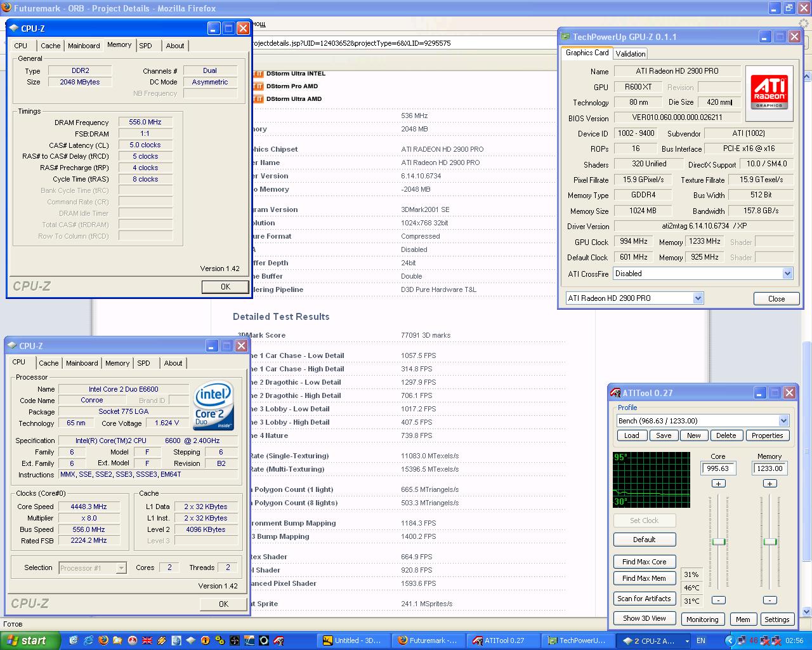812x650 pixels.
Task: Click the Core clock value field 995.63
Action: [x=718, y=468]
